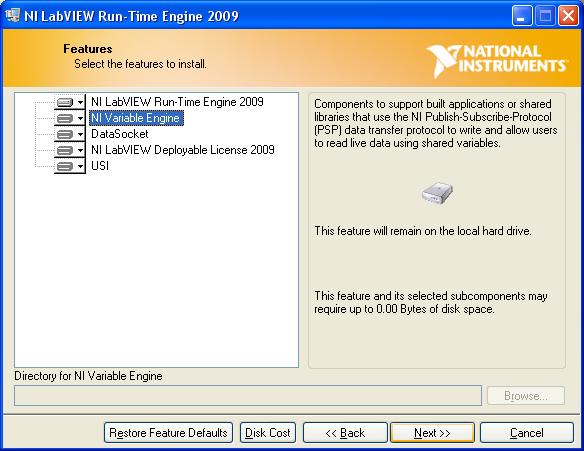Select the USI feature label
Screen dimensions: 584x451
point(100,166)
